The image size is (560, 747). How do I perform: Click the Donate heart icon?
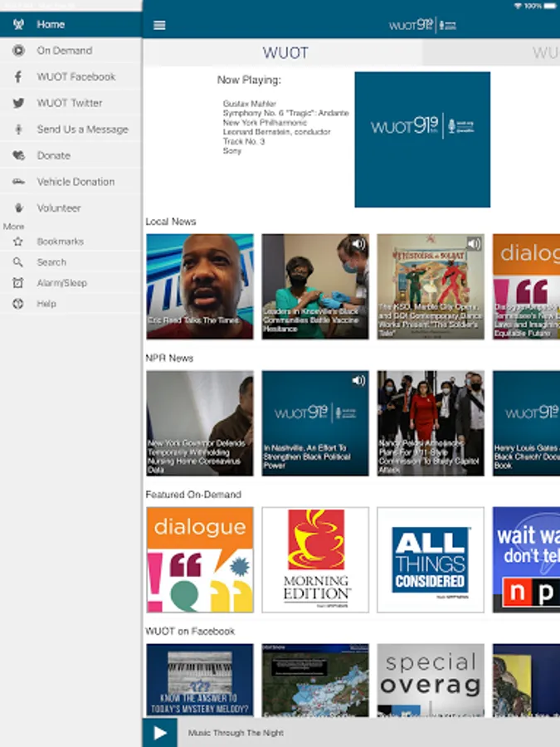click(18, 155)
